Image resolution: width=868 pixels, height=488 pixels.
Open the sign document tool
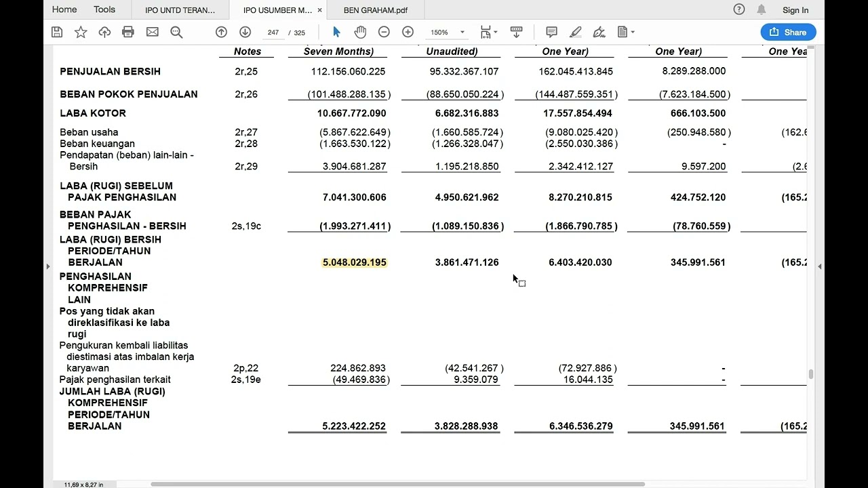(x=599, y=32)
